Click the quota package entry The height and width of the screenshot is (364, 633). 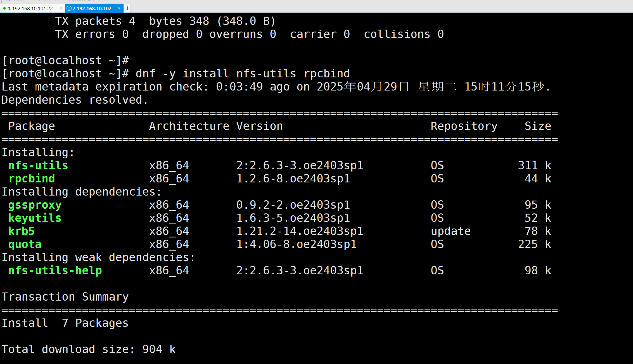25,244
